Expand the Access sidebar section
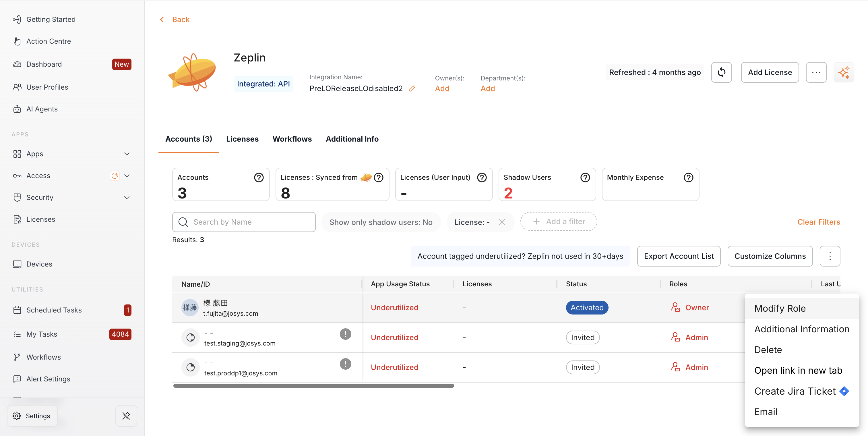The image size is (868, 436). pos(127,176)
